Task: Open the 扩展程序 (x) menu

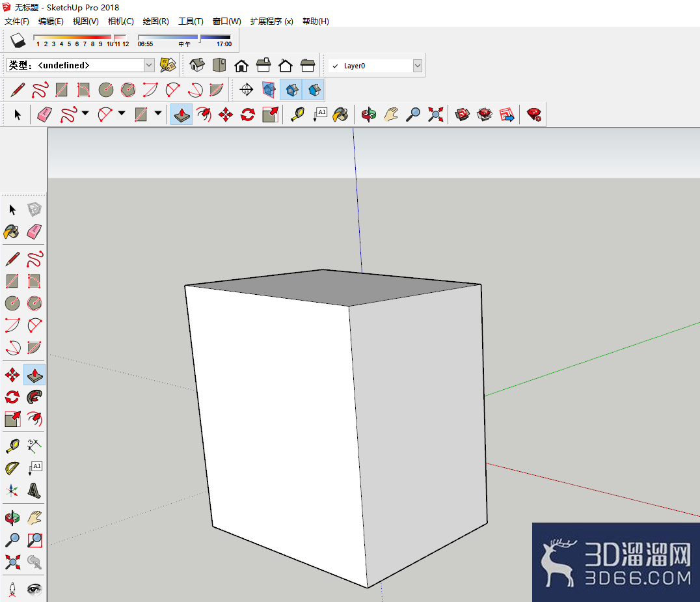Action: pyautogui.click(x=271, y=21)
